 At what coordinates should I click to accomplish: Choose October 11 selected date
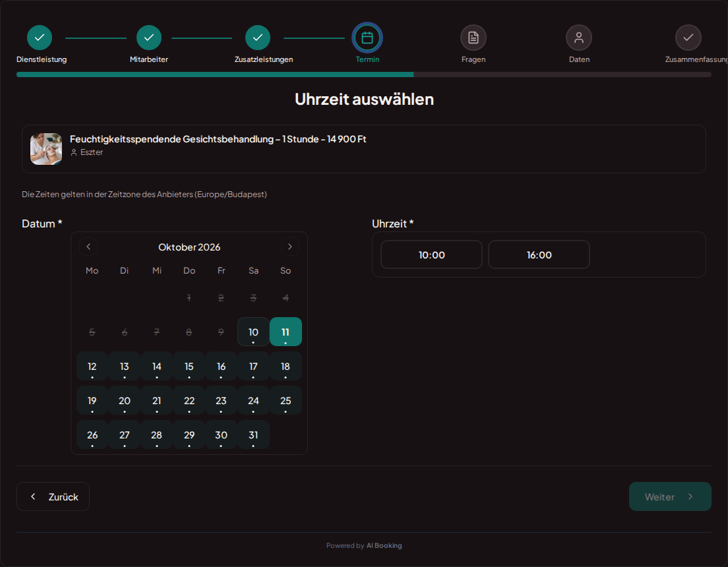click(286, 332)
